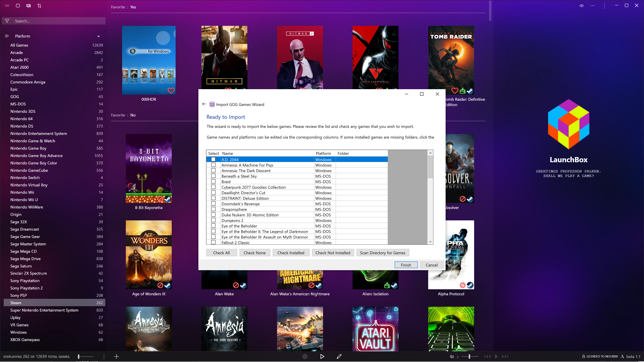
Task: Click the pencil edit icon in the bottom bar
Action: pos(339,356)
